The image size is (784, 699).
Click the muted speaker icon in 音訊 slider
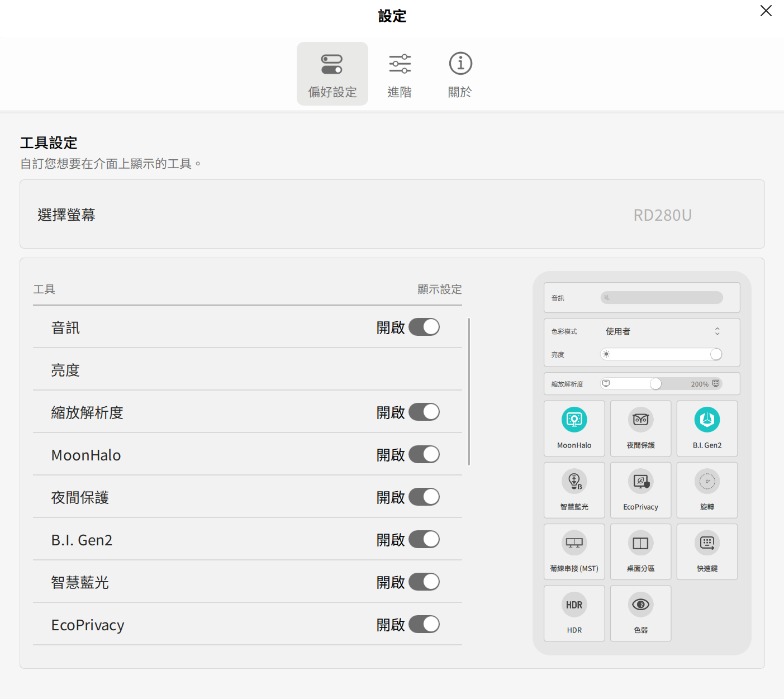[607, 298]
